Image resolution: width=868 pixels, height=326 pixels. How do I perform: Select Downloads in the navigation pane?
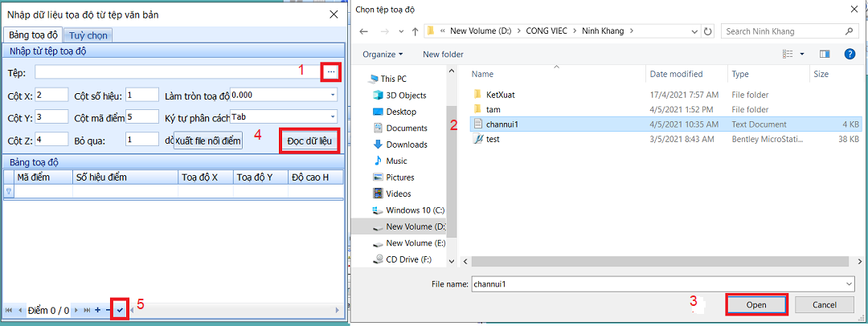pos(407,145)
